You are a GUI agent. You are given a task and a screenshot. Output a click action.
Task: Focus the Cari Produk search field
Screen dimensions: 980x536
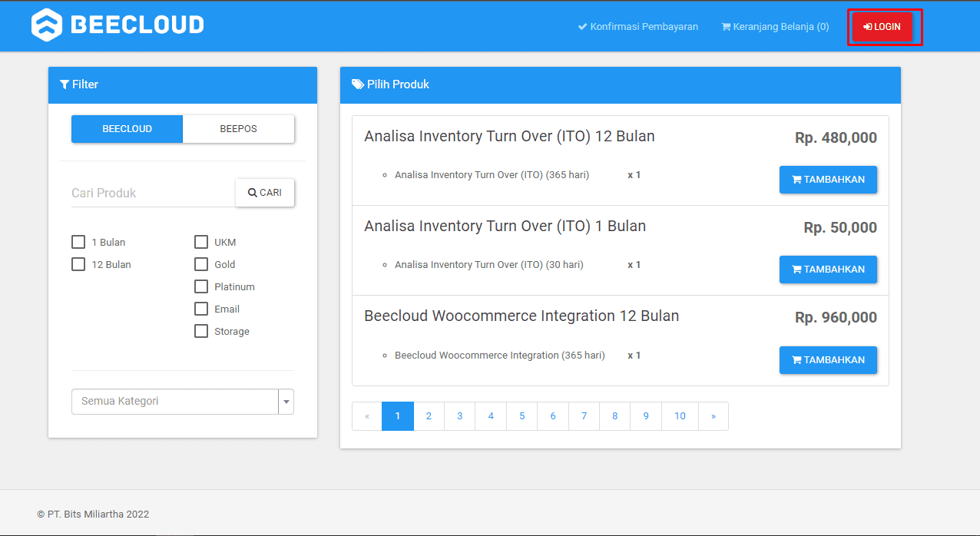tap(153, 193)
